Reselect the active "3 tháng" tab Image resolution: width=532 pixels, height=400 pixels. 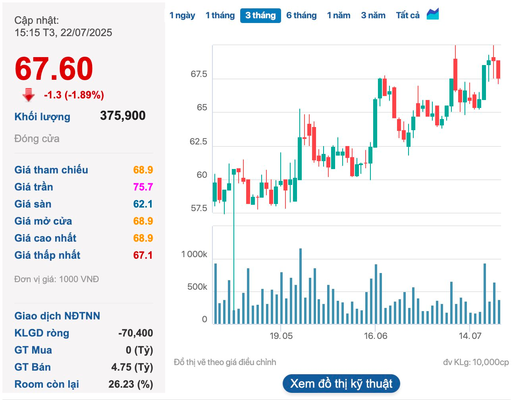coord(260,15)
